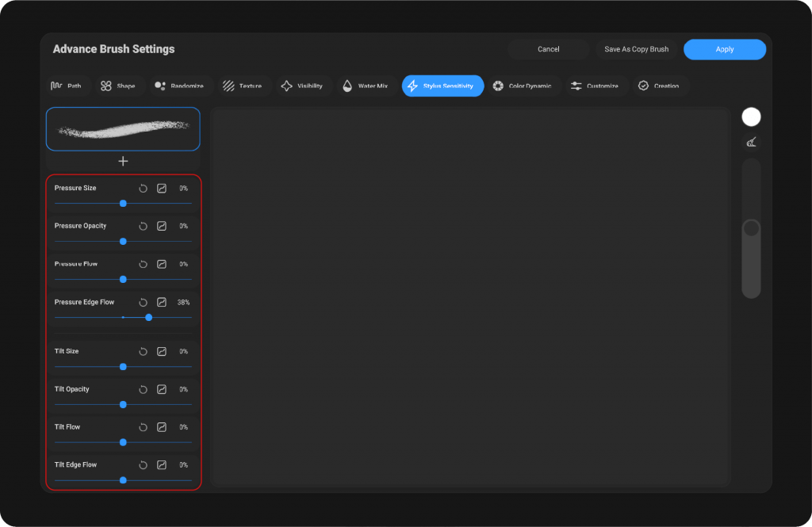Select the Color Dynamic tab
This screenshot has width=812, height=527.
(521, 86)
